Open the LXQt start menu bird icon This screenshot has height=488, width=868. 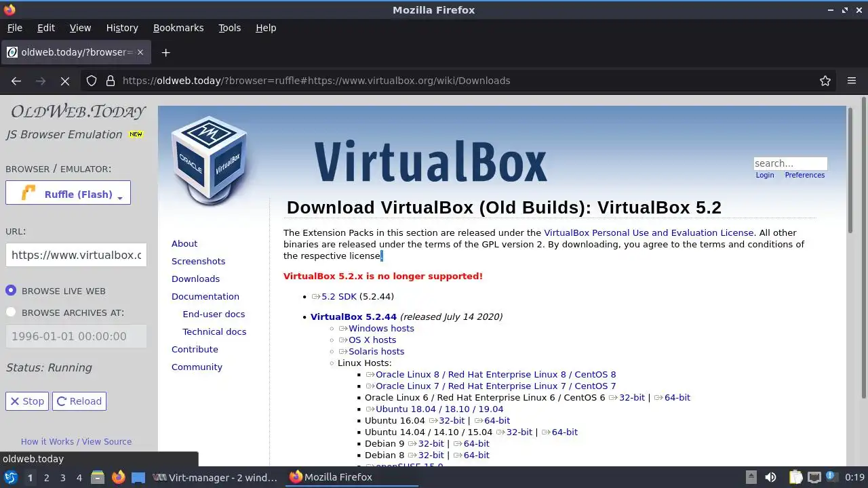click(10, 477)
